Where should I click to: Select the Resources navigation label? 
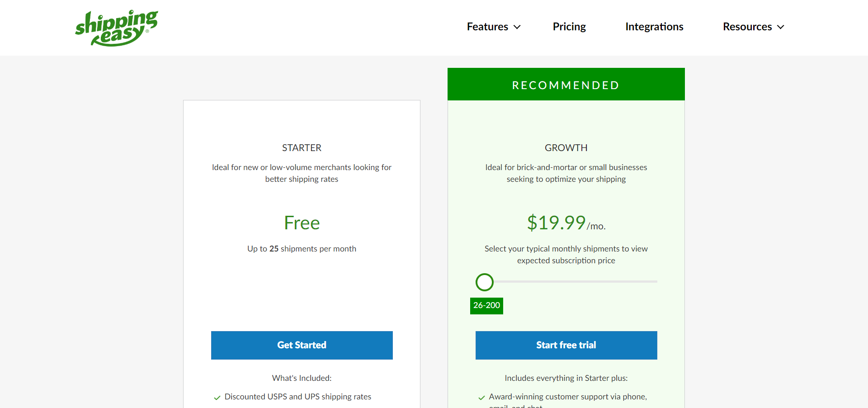pos(747,27)
